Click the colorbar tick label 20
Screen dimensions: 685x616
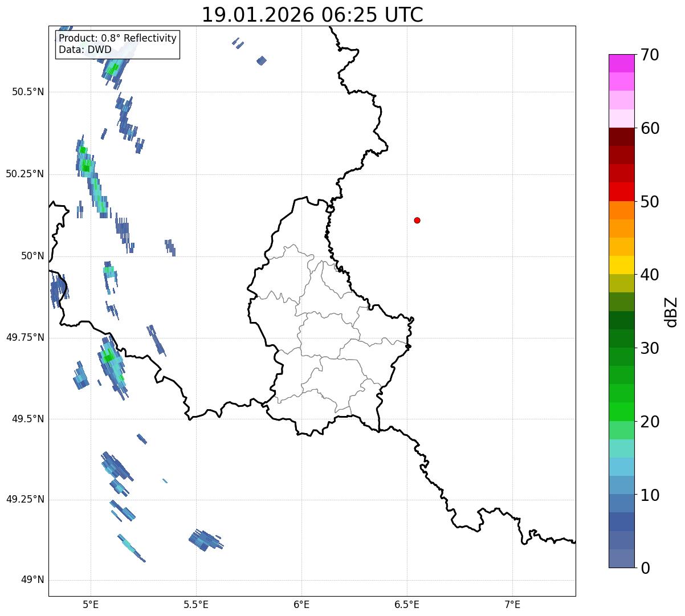[650, 422]
